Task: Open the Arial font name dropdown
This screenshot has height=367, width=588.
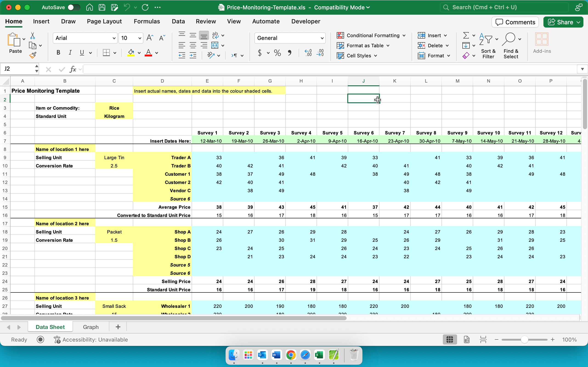Action: (x=114, y=38)
